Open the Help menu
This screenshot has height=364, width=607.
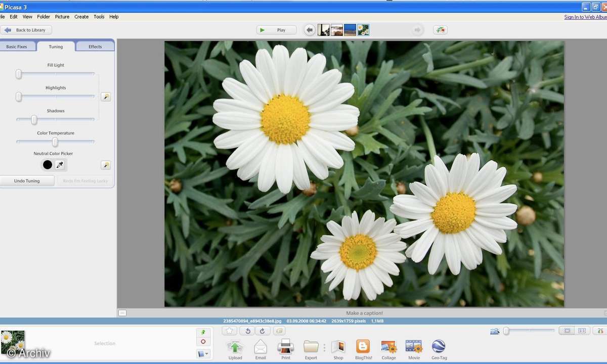pos(114,17)
